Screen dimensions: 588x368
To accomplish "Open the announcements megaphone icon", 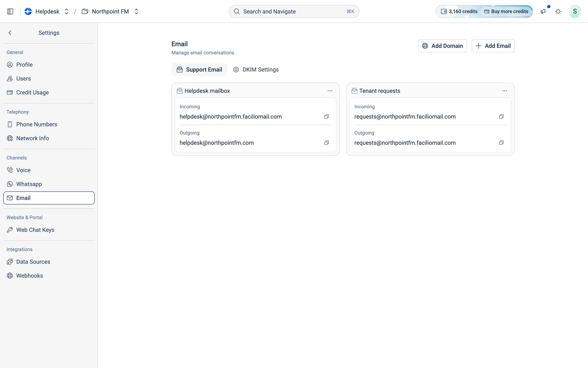I will coord(543,11).
